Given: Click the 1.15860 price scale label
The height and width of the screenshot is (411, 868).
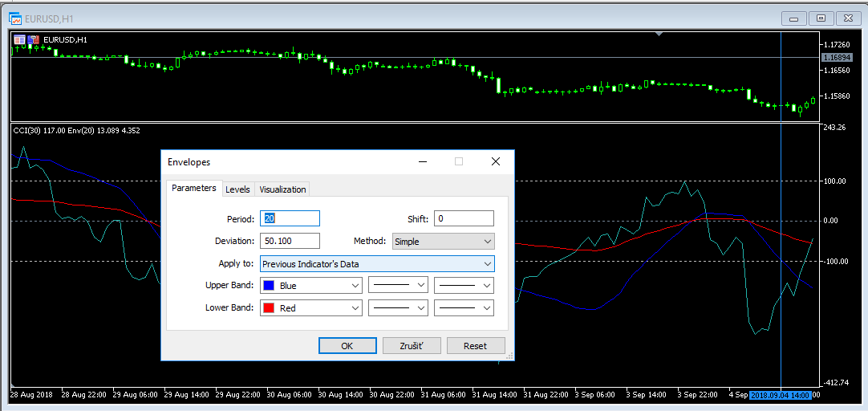Looking at the screenshot, I should point(836,96).
